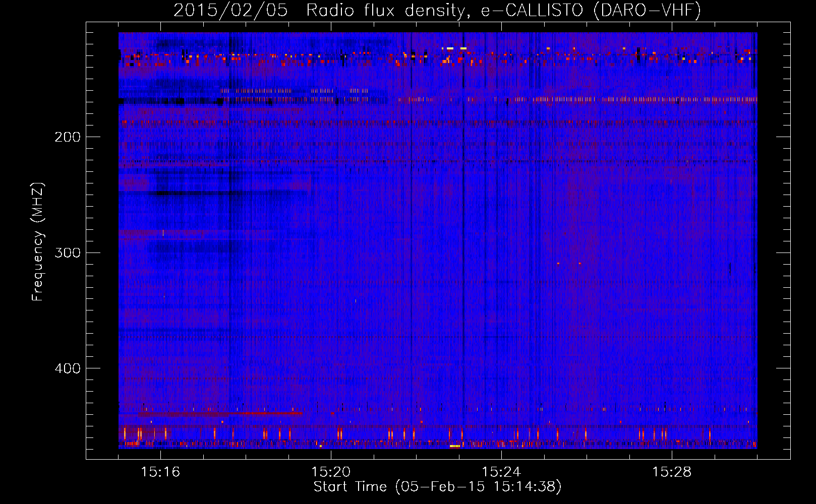Click the plot title 'Radio flux density, e-CALLISTO (DARO-VHF)'
Viewport: 816px width, 504px height.
(x=503, y=10)
